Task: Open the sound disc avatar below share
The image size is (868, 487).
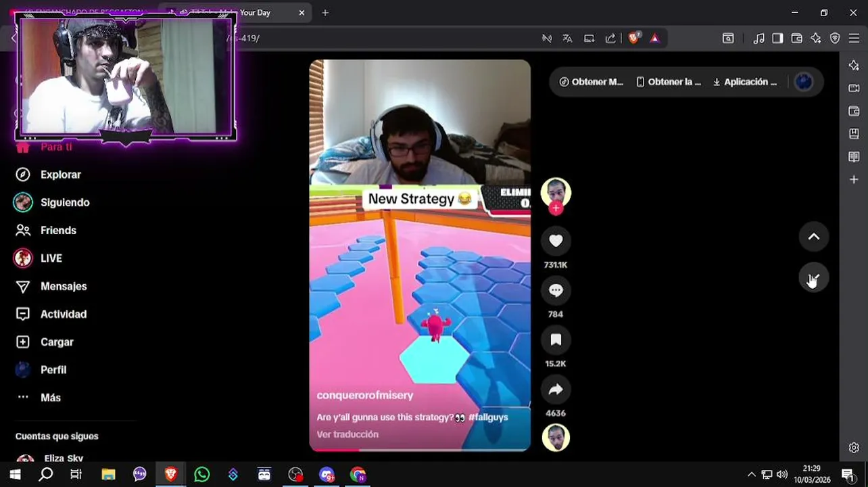Action: (x=556, y=438)
